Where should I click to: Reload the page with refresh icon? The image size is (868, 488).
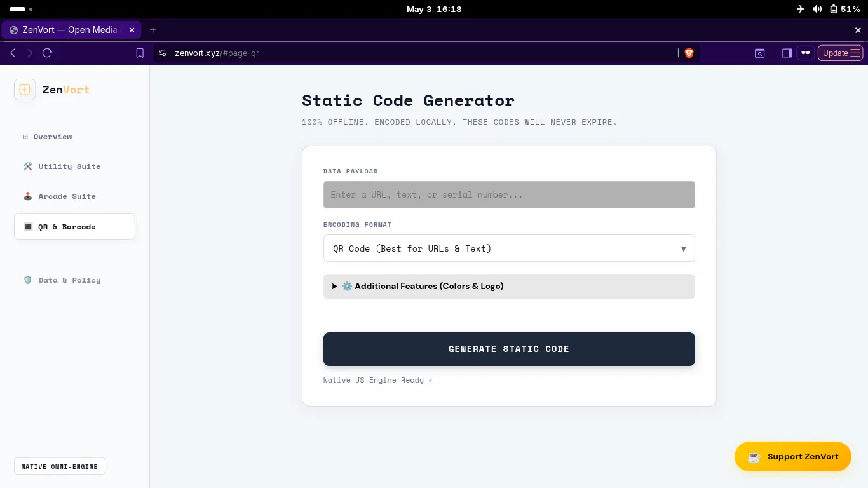(47, 53)
